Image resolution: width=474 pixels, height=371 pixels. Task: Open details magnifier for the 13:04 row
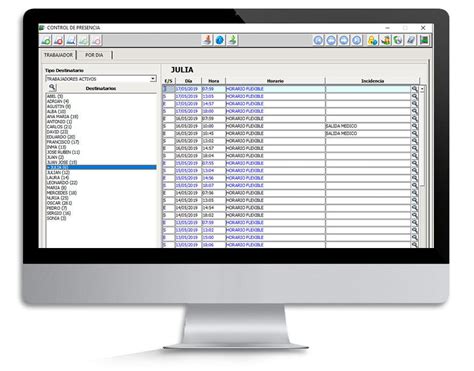414,170
